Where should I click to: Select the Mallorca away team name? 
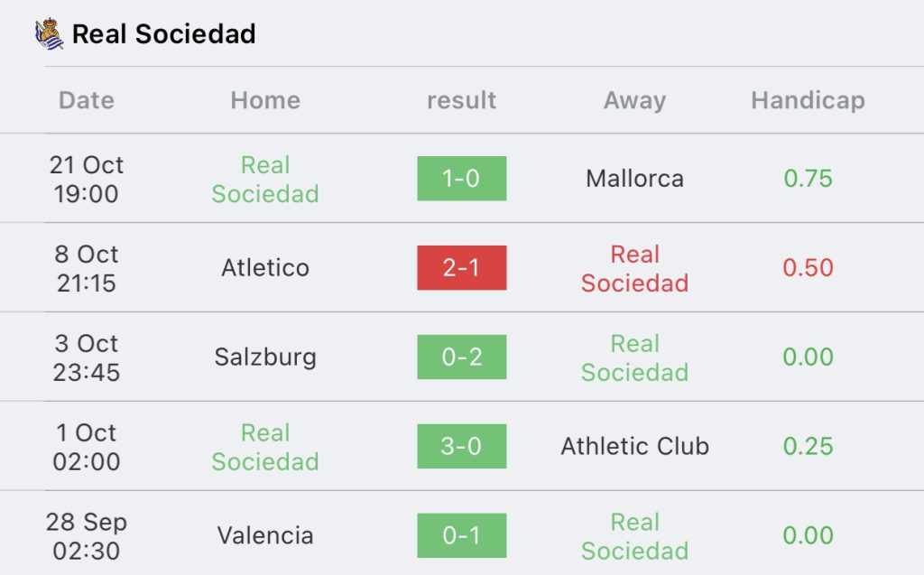click(634, 178)
